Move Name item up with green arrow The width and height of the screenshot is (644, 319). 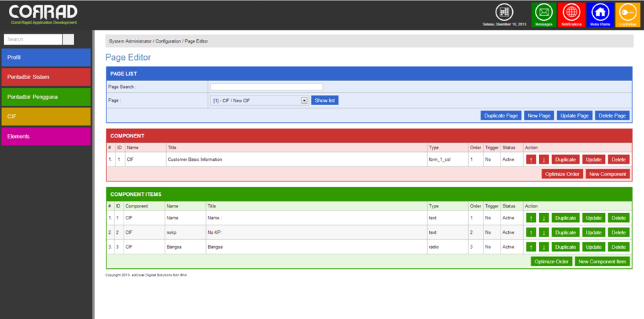pyautogui.click(x=531, y=218)
